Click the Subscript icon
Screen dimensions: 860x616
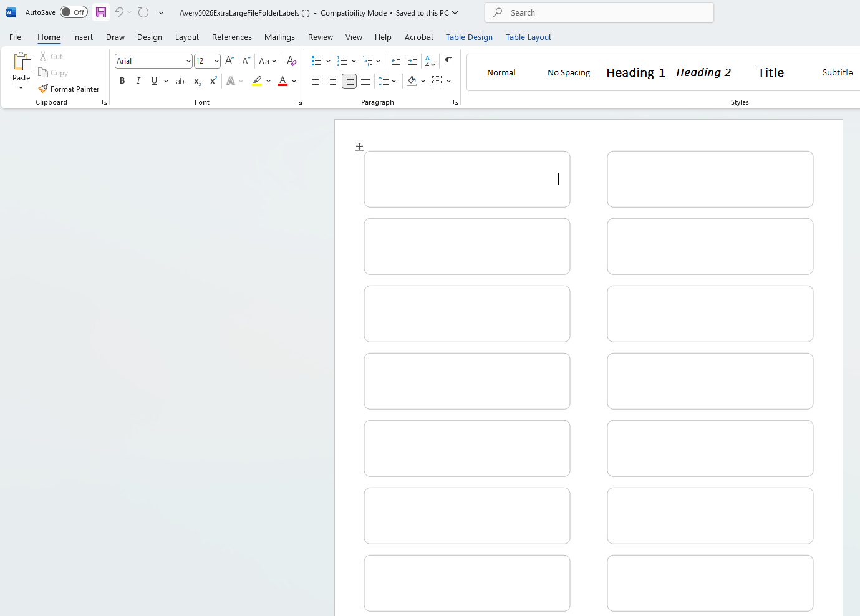tap(197, 81)
